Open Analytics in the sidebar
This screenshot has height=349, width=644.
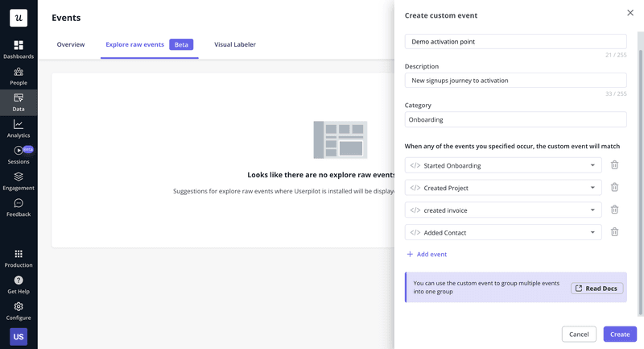point(19,129)
